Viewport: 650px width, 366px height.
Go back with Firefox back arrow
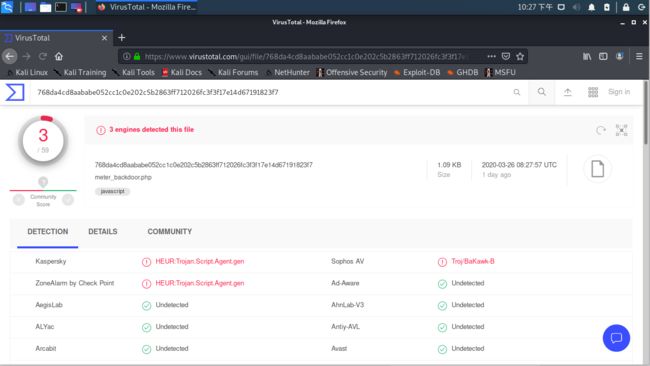[10, 56]
